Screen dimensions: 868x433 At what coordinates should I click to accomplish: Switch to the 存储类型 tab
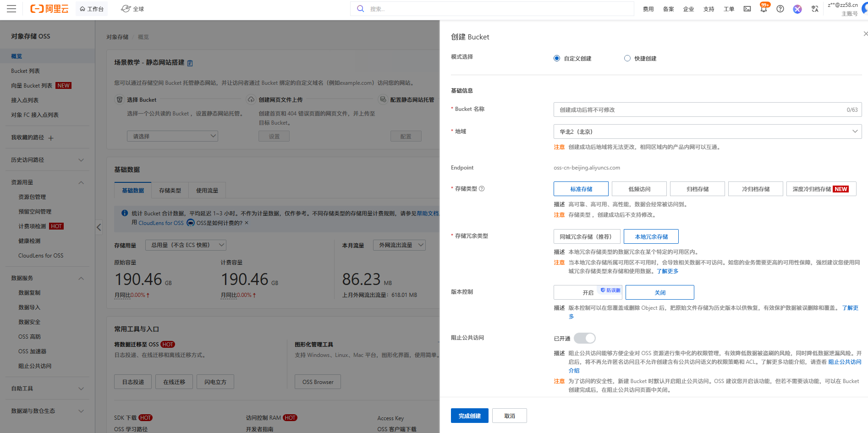tap(170, 190)
